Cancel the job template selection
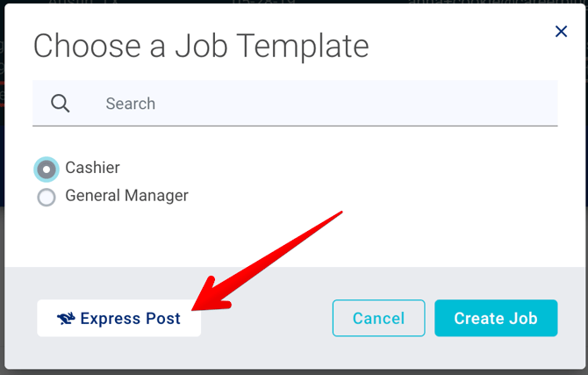 point(378,319)
